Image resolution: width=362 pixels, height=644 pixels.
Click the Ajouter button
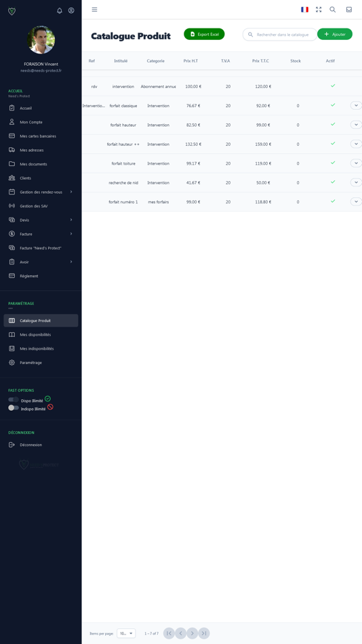[335, 34]
